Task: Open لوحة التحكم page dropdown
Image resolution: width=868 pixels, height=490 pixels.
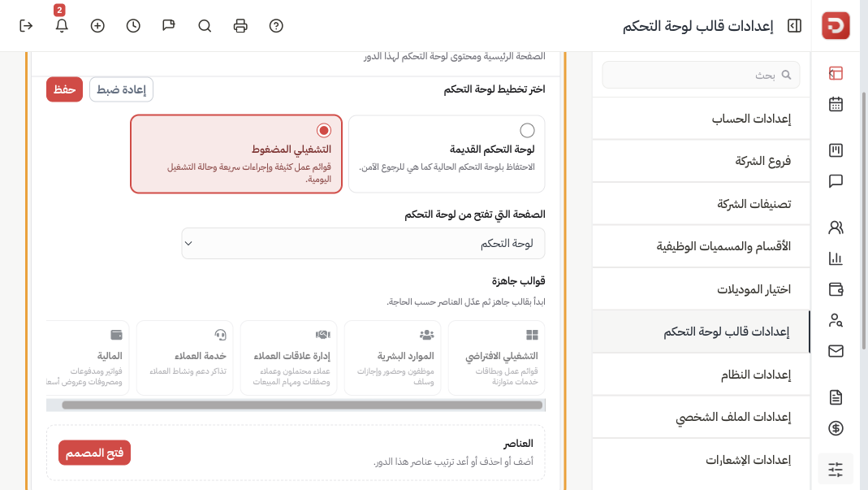Action: click(363, 243)
